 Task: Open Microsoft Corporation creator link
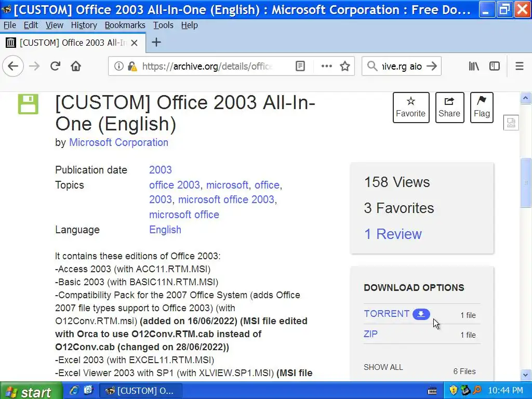click(x=119, y=142)
